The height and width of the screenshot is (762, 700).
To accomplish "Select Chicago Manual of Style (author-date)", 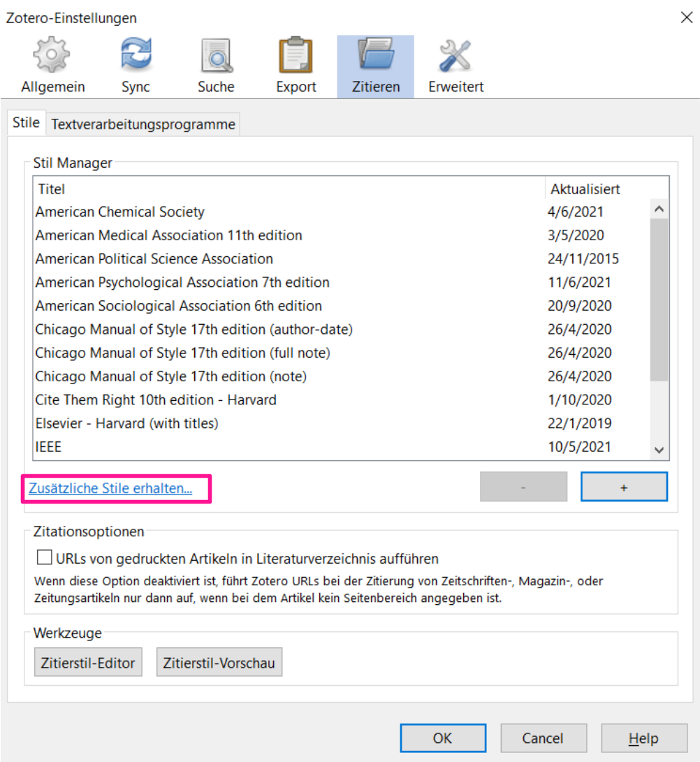I will pyautogui.click(x=342, y=329).
